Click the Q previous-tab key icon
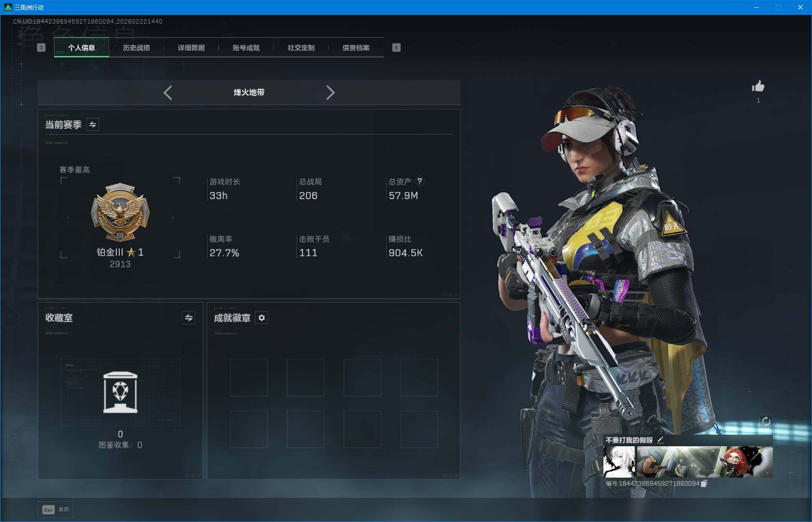Screen dimensions: 812x522 pyautogui.click(x=41, y=47)
